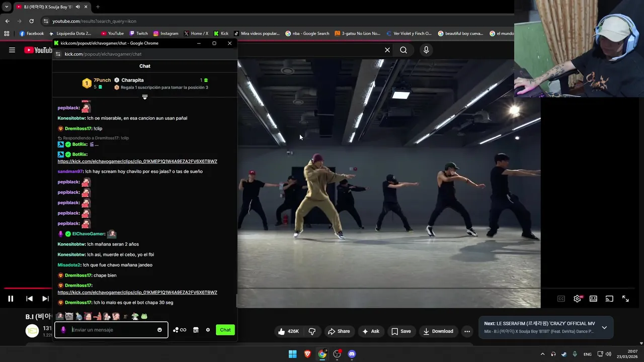This screenshot has height=362, width=644.
Task: Open emoji picker in Kick chat
Action: 159,330
